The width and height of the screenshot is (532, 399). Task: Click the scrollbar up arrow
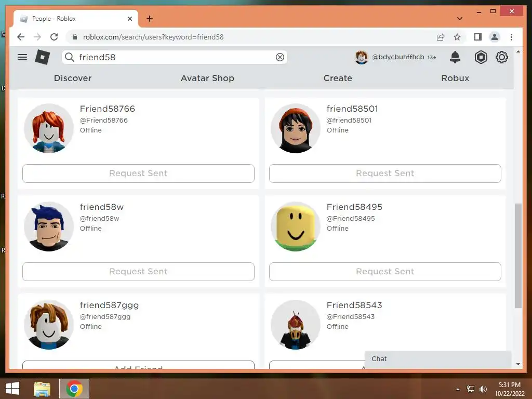(x=518, y=52)
